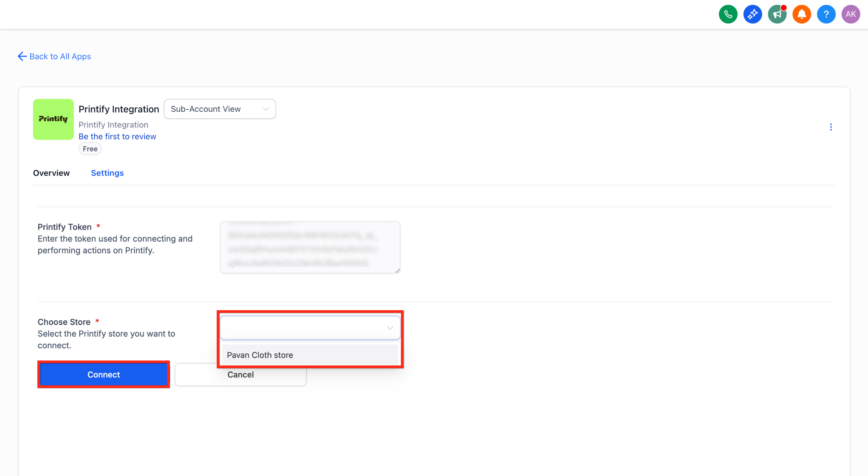This screenshot has width=868, height=476.
Task: Click the Cancel button
Action: point(240,374)
